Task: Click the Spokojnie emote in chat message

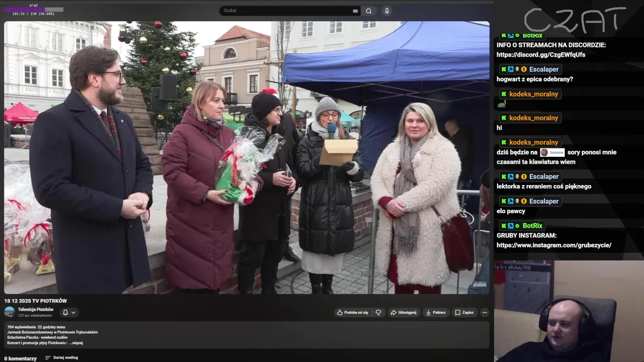Action: [x=552, y=152]
